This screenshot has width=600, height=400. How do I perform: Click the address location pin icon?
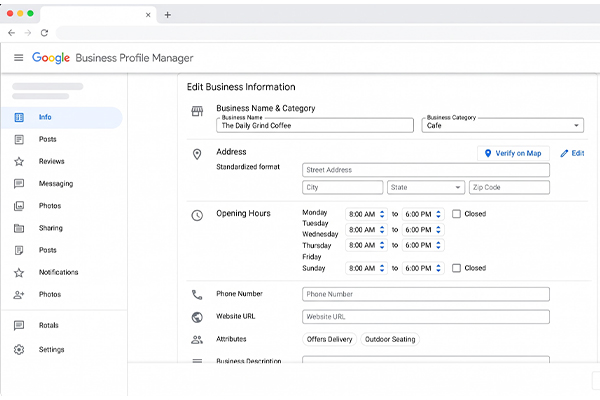pos(197,154)
